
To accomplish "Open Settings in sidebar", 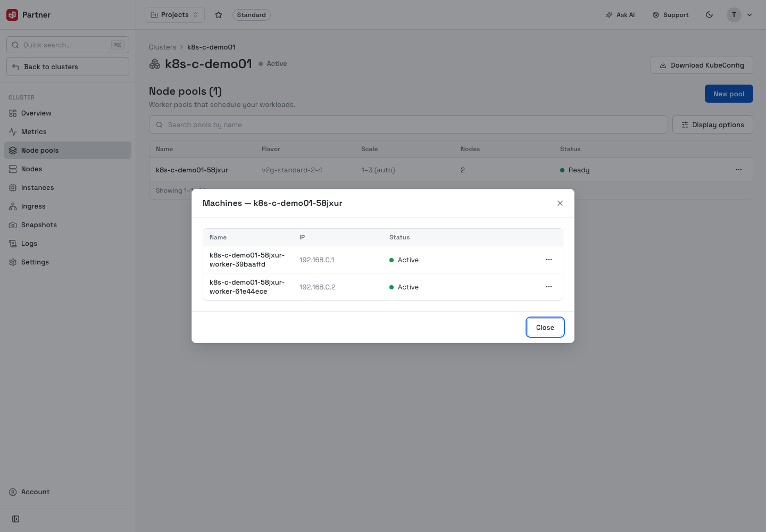I will point(68,262).
